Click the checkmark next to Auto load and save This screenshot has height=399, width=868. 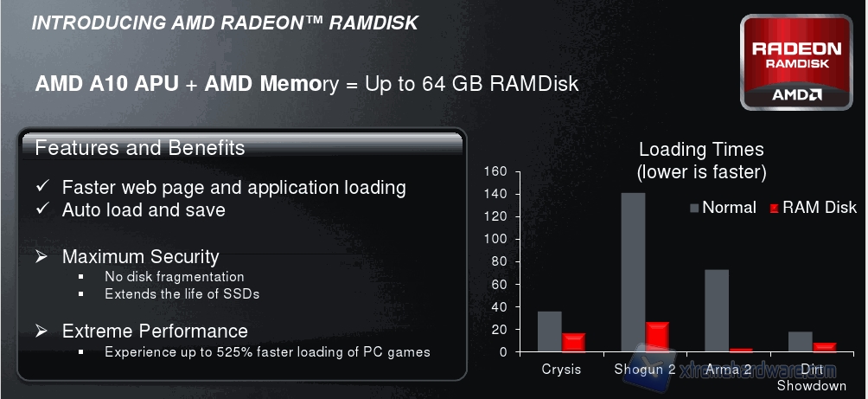point(41,210)
